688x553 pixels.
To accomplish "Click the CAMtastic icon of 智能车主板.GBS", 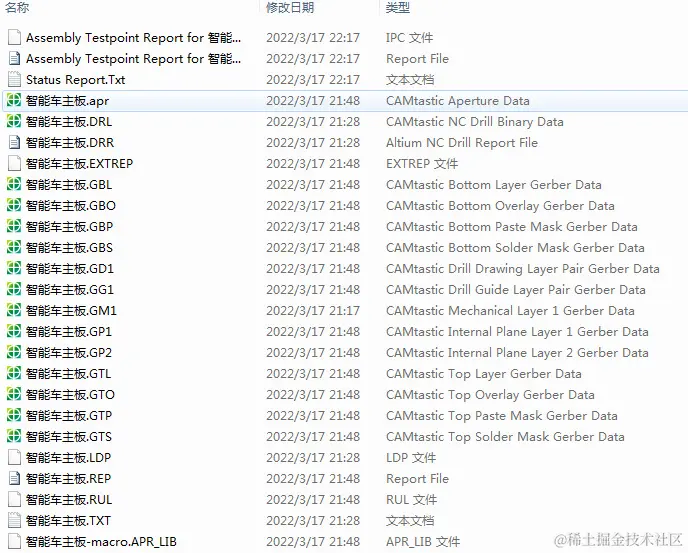I will (14, 248).
